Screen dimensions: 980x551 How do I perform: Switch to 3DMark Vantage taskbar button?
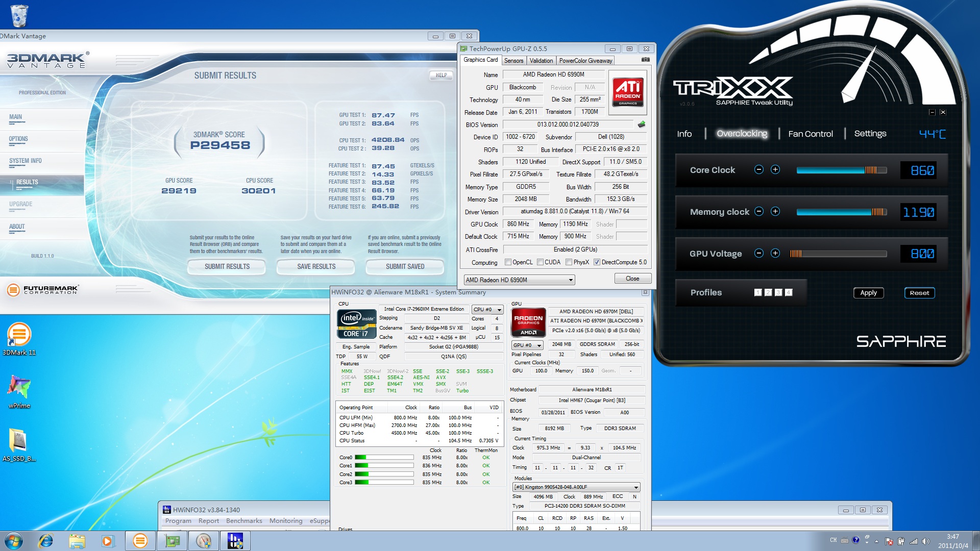[x=140, y=541]
